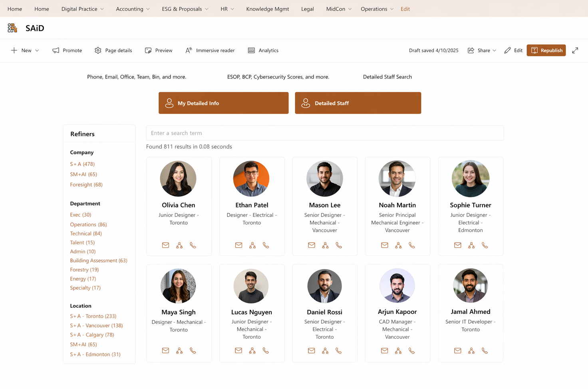Filter by department Operations (86)
588x389 pixels.
point(88,224)
